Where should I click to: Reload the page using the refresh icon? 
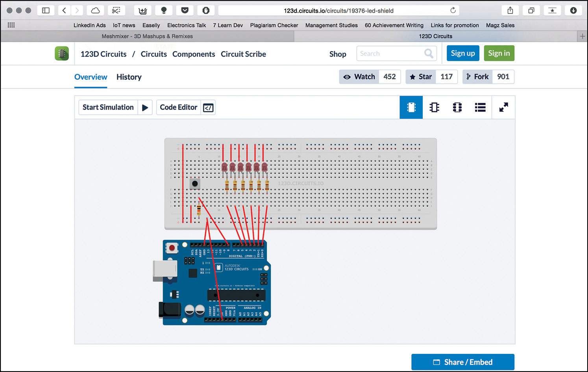pyautogui.click(x=453, y=11)
